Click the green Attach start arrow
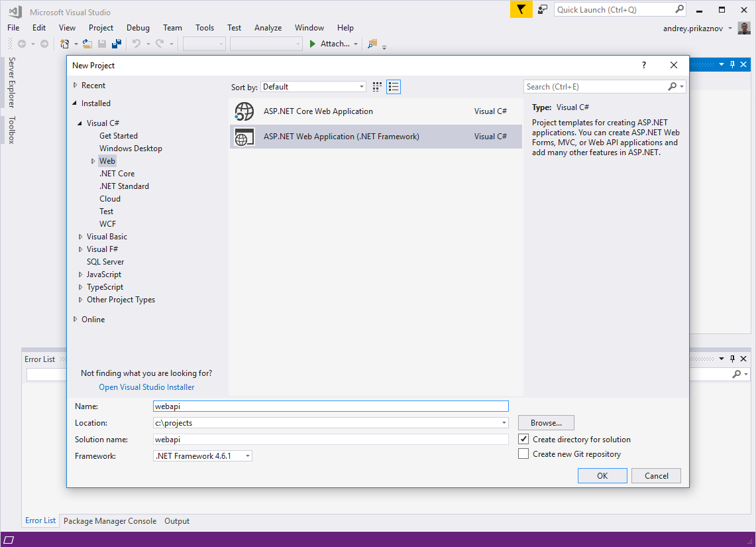756x547 pixels. [x=313, y=44]
